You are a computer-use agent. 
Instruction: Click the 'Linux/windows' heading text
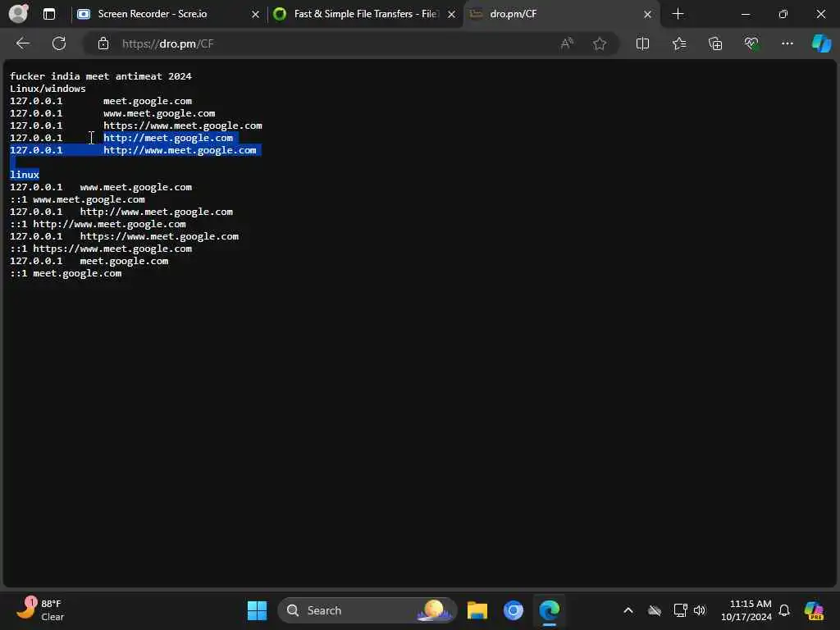tap(48, 89)
